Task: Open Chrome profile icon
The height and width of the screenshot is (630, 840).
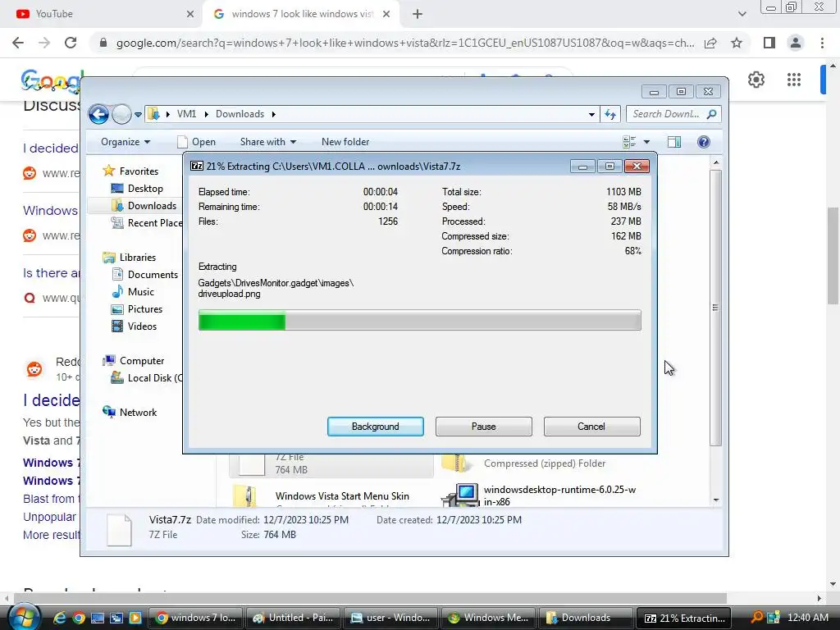Action: pos(796,43)
